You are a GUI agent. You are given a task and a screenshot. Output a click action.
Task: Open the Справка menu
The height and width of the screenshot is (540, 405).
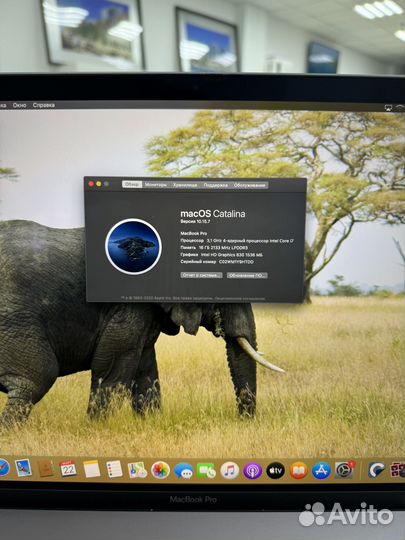[44, 105]
